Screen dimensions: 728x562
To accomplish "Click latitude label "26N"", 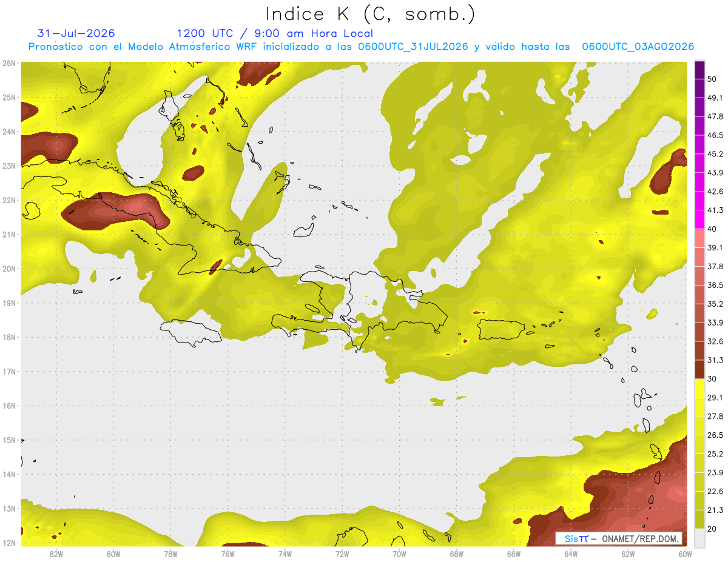I will (x=9, y=63).
